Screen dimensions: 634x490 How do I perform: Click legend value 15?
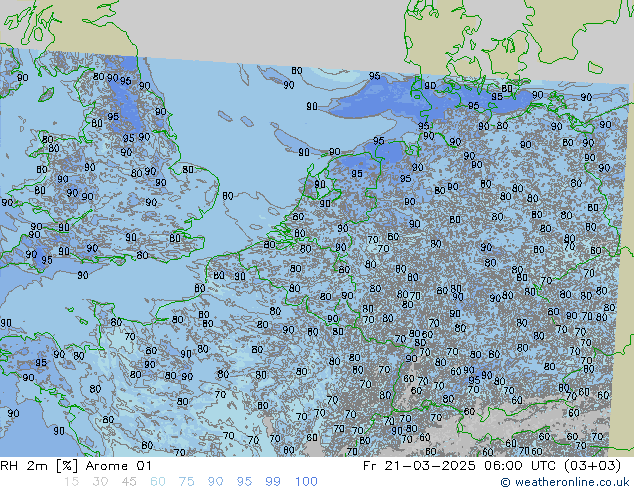tap(71, 482)
